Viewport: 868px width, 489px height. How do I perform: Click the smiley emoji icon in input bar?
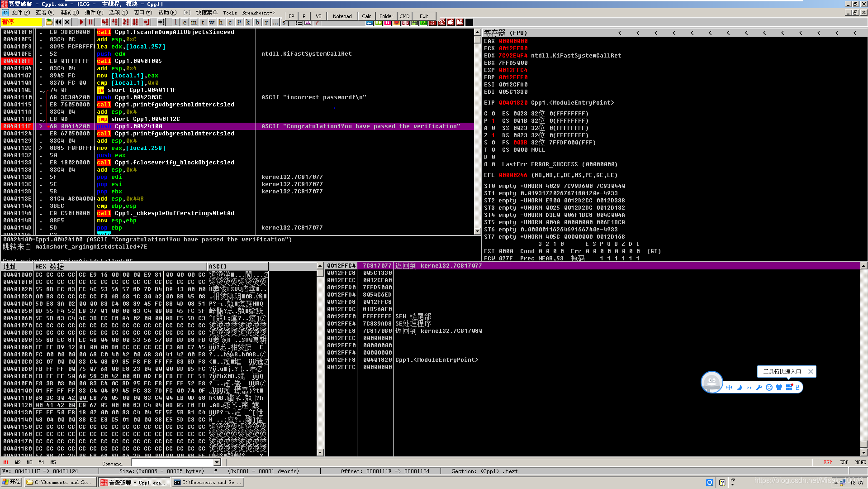pyautogui.click(x=769, y=387)
